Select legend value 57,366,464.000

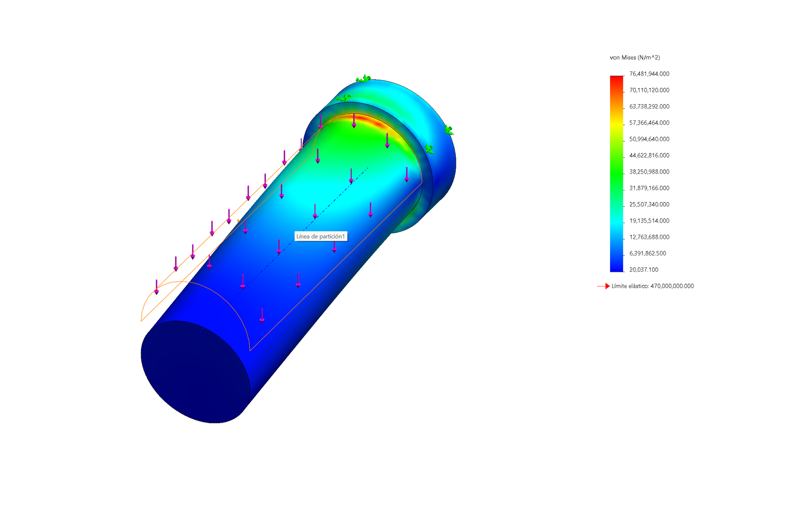coord(649,122)
